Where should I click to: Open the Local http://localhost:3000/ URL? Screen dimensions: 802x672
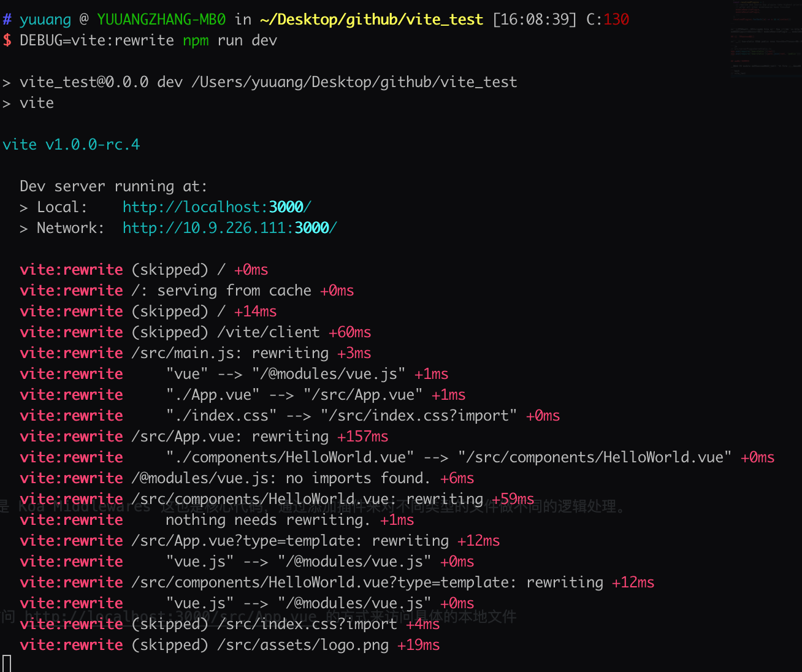tap(216, 207)
